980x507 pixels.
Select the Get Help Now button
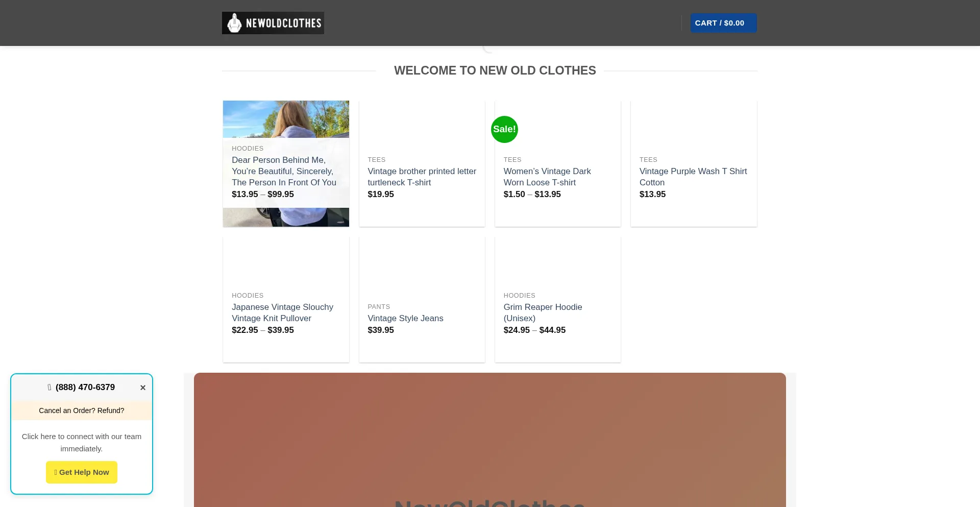(81, 472)
